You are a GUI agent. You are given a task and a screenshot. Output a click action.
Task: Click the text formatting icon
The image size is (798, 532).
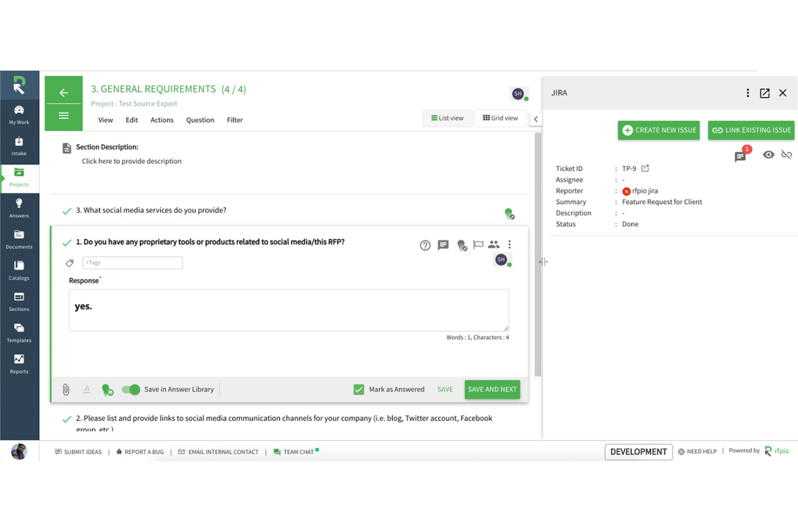(x=87, y=389)
